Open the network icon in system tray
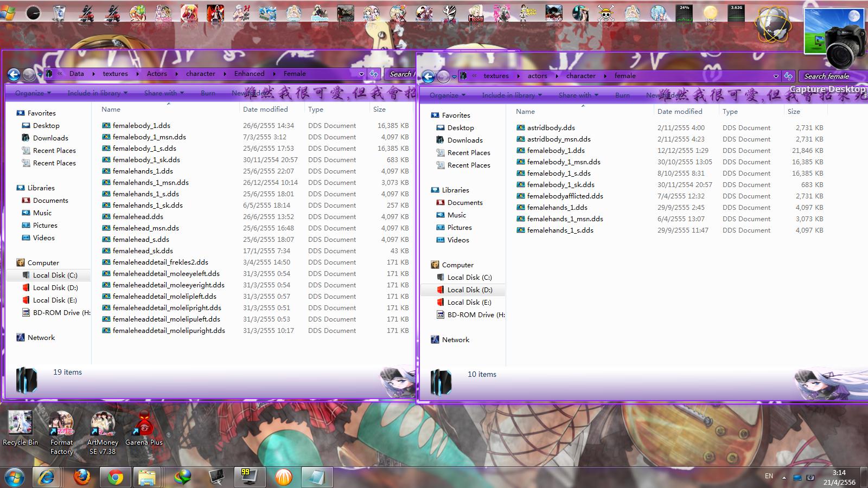The height and width of the screenshot is (488, 868). tap(797, 477)
